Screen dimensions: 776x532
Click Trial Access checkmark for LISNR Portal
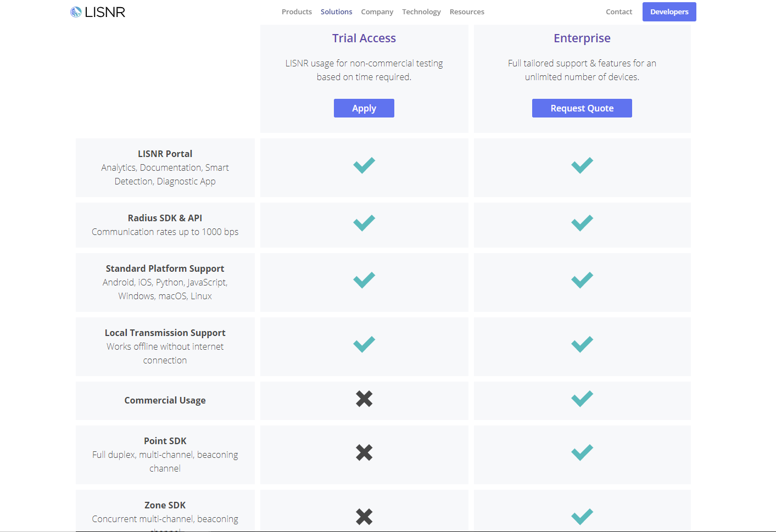pyautogui.click(x=364, y=165)
